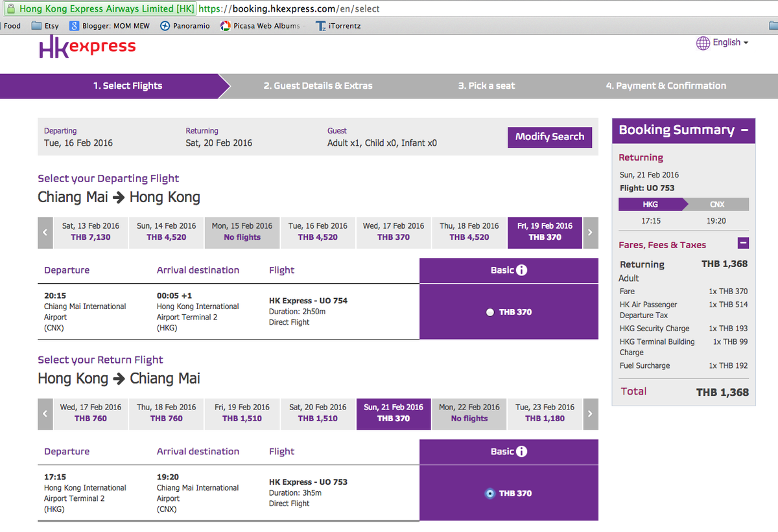Open the Picasa Web Albums bookmark
The image size is (778, 532).
tap(260, 26)
